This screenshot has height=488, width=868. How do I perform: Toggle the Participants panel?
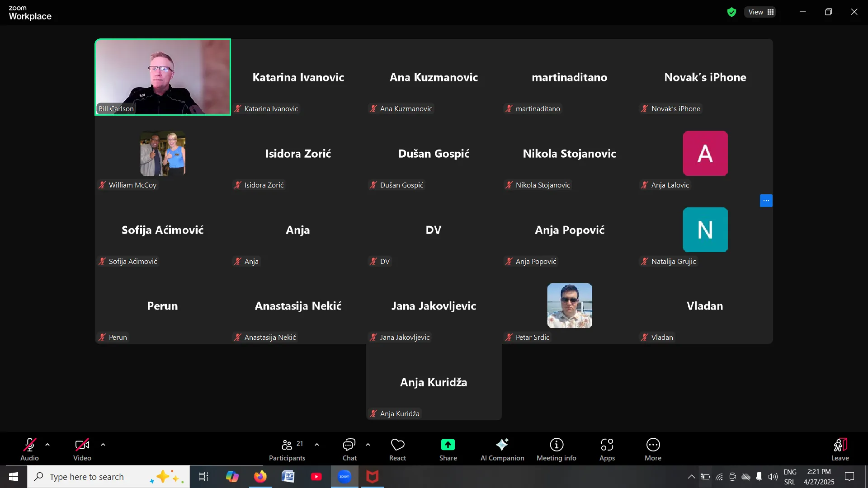point(287,445)
